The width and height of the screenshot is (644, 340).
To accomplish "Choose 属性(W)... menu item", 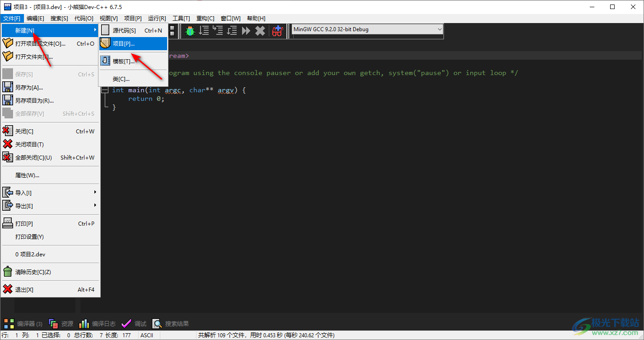I will tap(50, 175).
